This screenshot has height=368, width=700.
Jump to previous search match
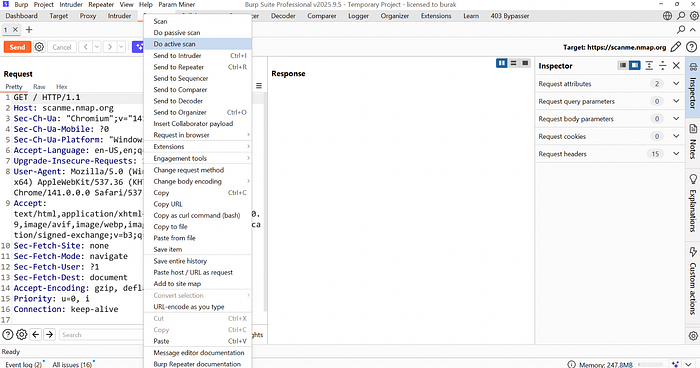pyautogui.click(x=36, y=335)
